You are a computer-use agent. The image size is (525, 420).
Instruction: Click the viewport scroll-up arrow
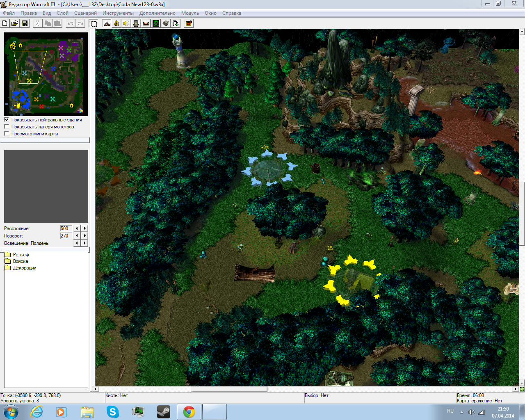coord(522,31)
